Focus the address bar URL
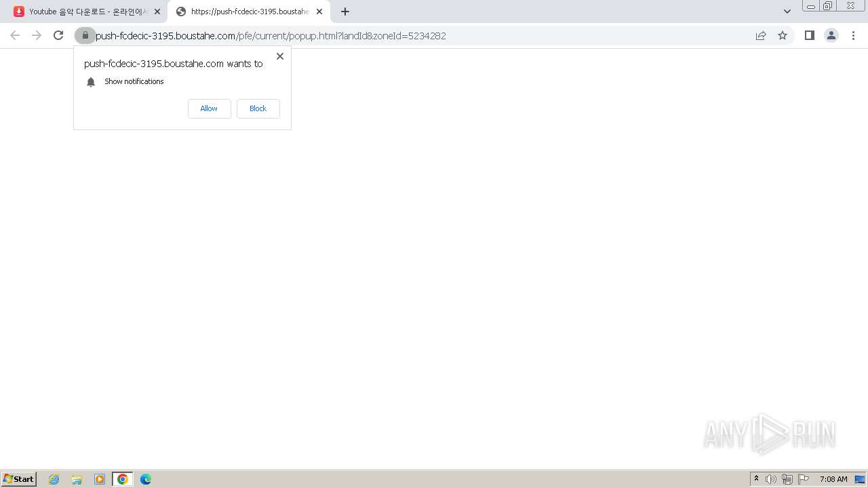Viewport: 868px width, 488px height. [x=271, y=36]
